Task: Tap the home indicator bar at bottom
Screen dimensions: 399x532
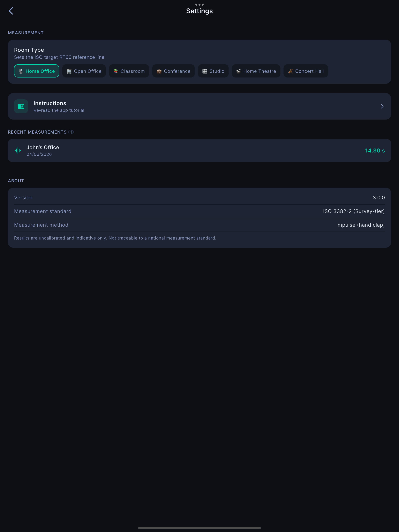Action: click(199, 528)
